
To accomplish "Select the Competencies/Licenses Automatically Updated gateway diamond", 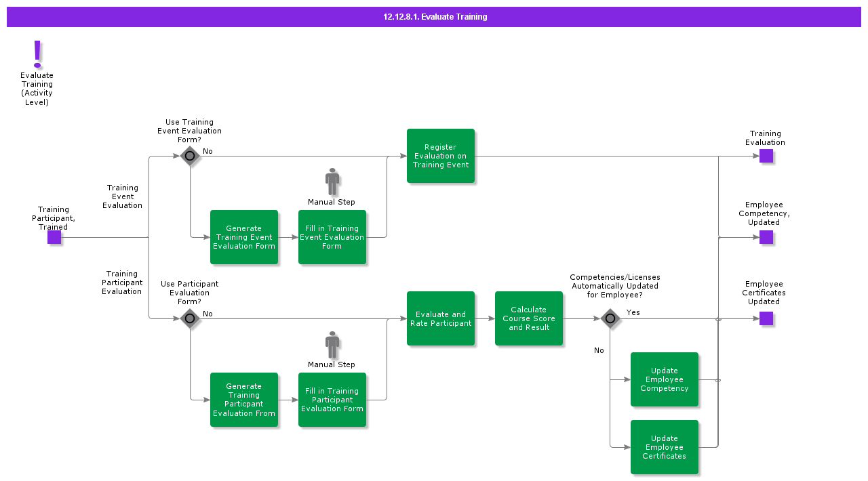I will [x=610, y=318].
